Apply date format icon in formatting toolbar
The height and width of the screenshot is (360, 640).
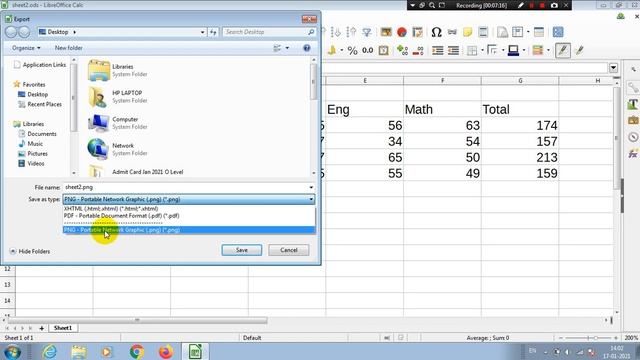pos(383,50)
